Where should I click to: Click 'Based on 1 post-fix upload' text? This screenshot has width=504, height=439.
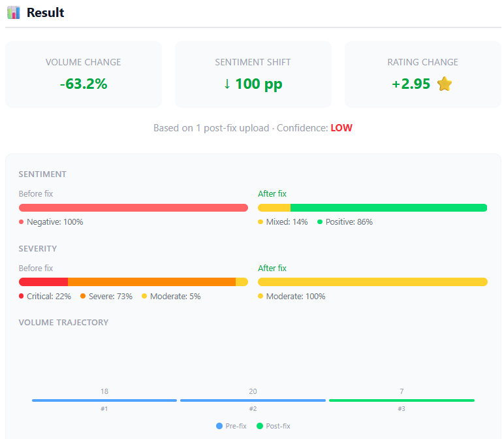pos(211,128)
